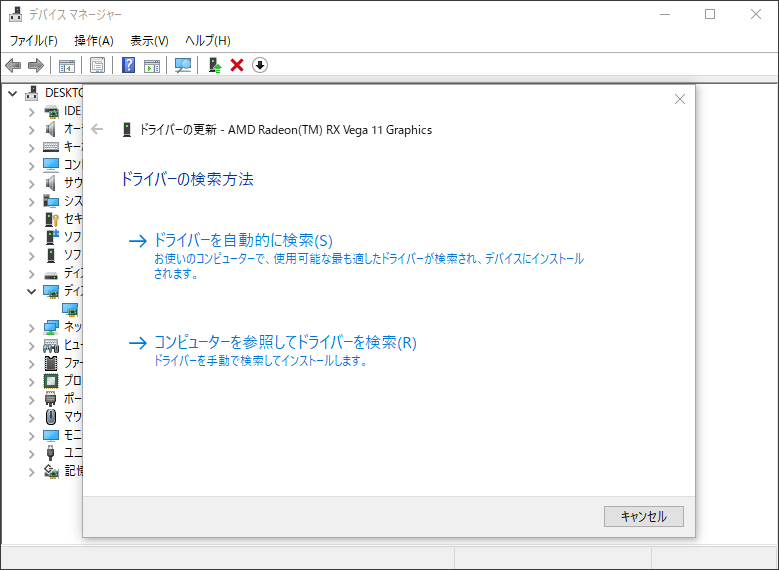Select the mouse category icon

[51, 417]
